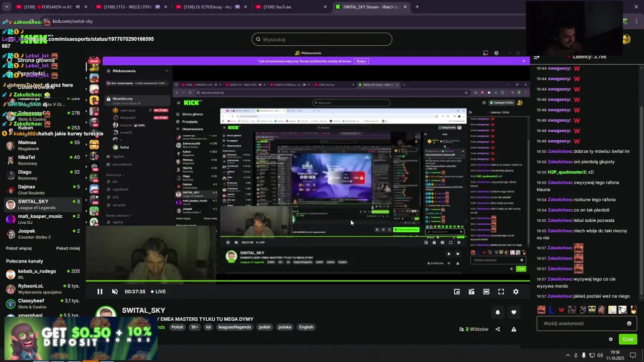Screen dimensions: 644x362
Task: Click the taskbar volume speaker icon
Action: coord(600,355)
